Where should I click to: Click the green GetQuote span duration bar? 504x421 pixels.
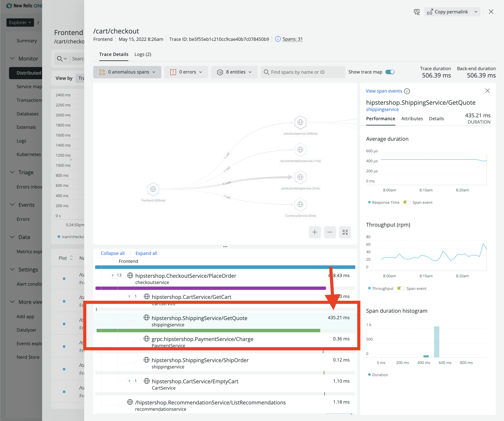click(x=208, y=331)
